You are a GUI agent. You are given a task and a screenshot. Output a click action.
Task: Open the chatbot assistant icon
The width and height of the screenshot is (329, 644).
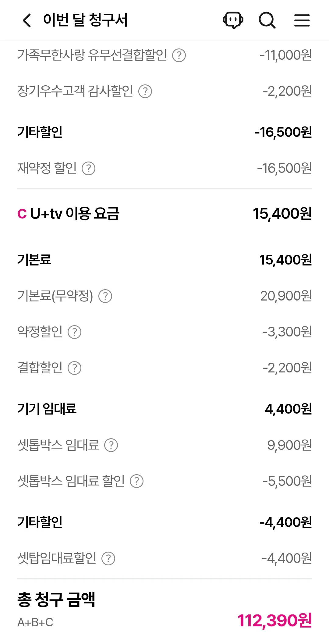pyautogui.click(x=233, y=20)
